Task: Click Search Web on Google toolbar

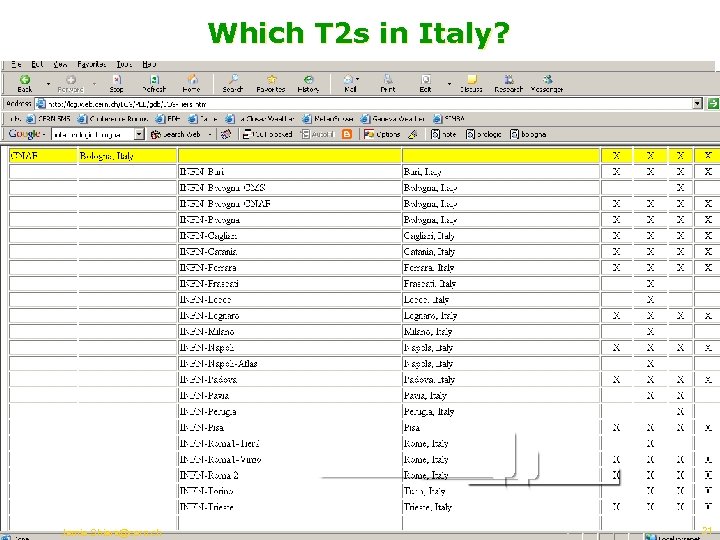Action: pyautogui.click(x=176, y=134)
